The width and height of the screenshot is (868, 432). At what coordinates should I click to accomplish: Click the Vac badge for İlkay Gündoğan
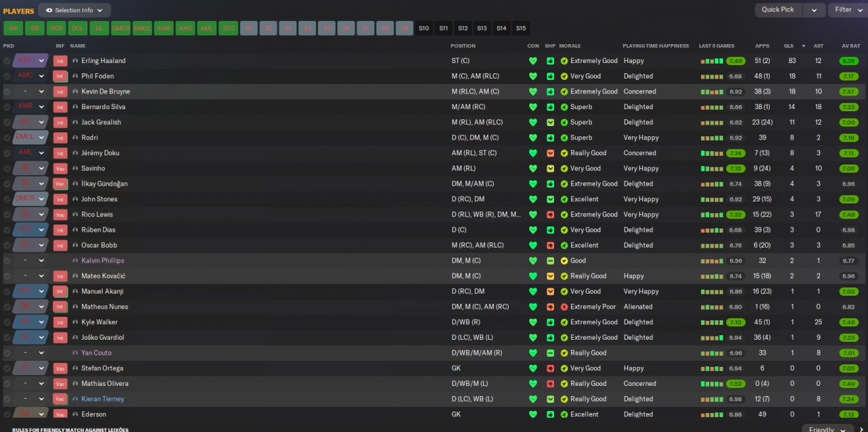[x=60, y=184]
